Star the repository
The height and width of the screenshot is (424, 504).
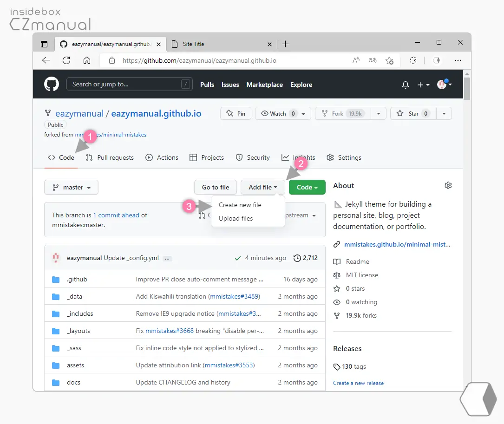click(x=413, y=113)
